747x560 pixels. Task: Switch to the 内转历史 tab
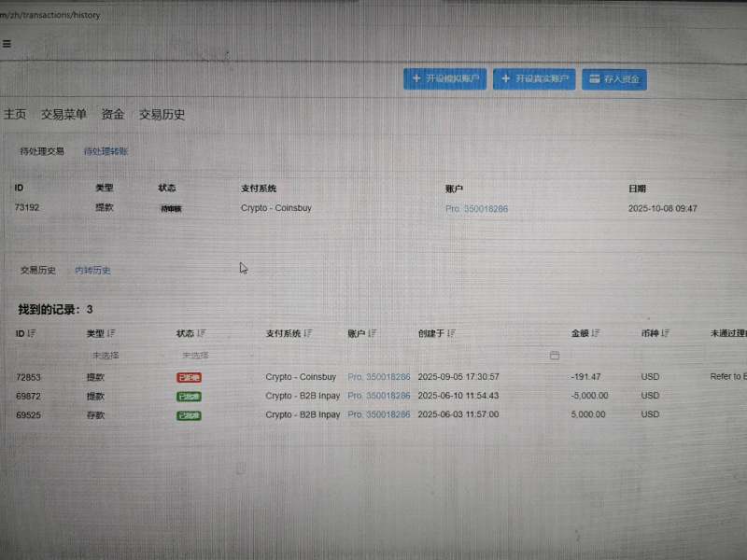coord(92,271)
